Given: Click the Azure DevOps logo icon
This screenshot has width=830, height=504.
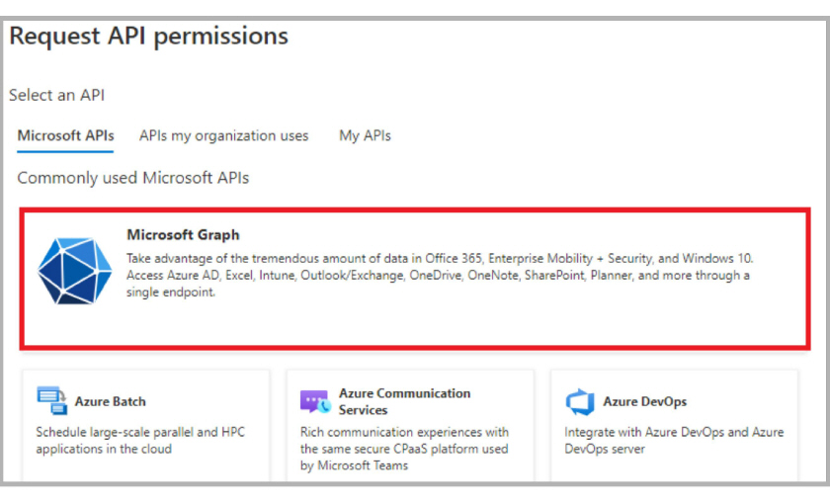Looking at the screenshot, I should coord(580,402).
